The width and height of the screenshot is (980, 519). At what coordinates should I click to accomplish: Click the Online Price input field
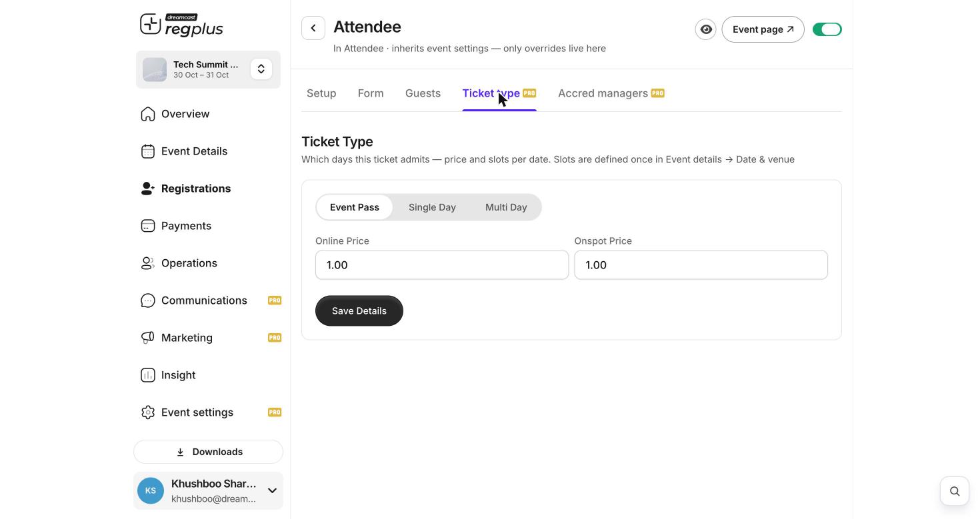(x=442, y=265)
